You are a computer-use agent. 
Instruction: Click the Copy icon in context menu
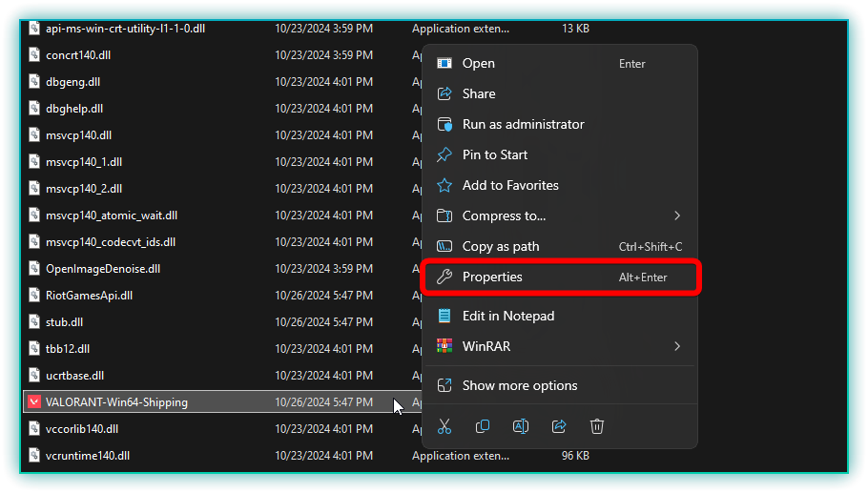tap(483, 426)
